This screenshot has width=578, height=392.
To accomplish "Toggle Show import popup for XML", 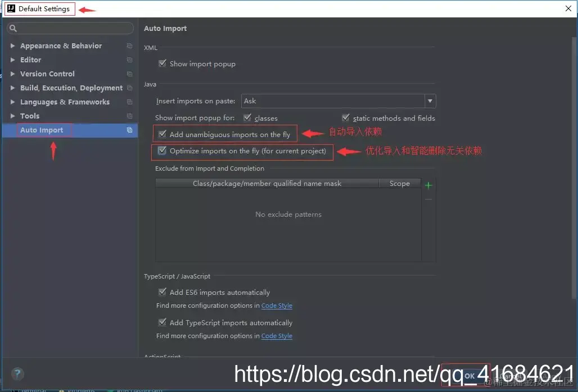I will pos(162,63).
